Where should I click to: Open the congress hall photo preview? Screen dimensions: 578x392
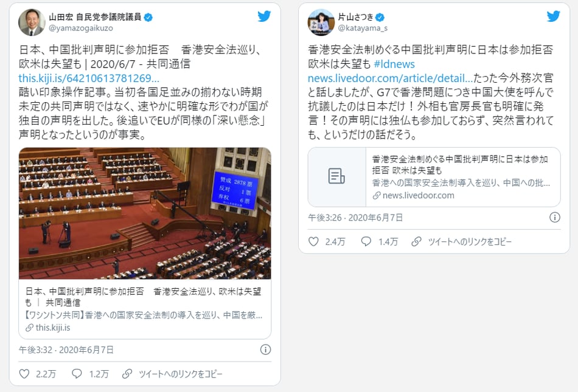[145, 213]
